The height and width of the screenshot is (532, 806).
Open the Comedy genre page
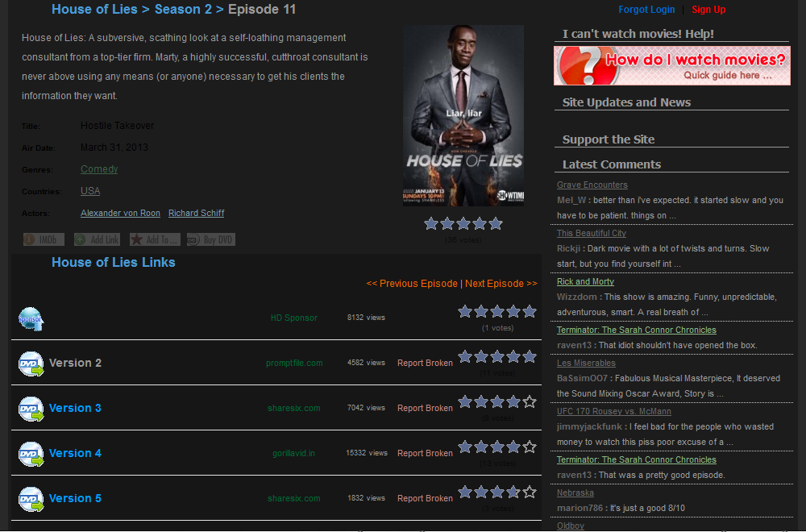point(98,169)
